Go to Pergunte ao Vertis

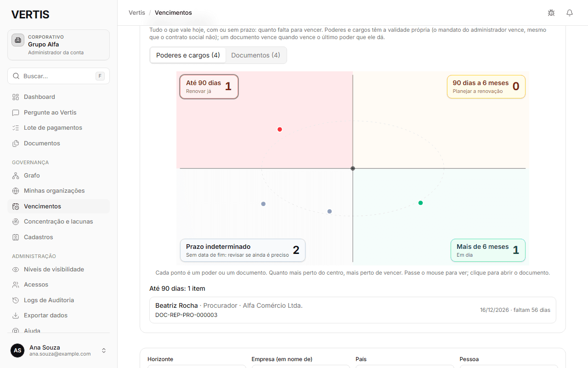[58, 113]
